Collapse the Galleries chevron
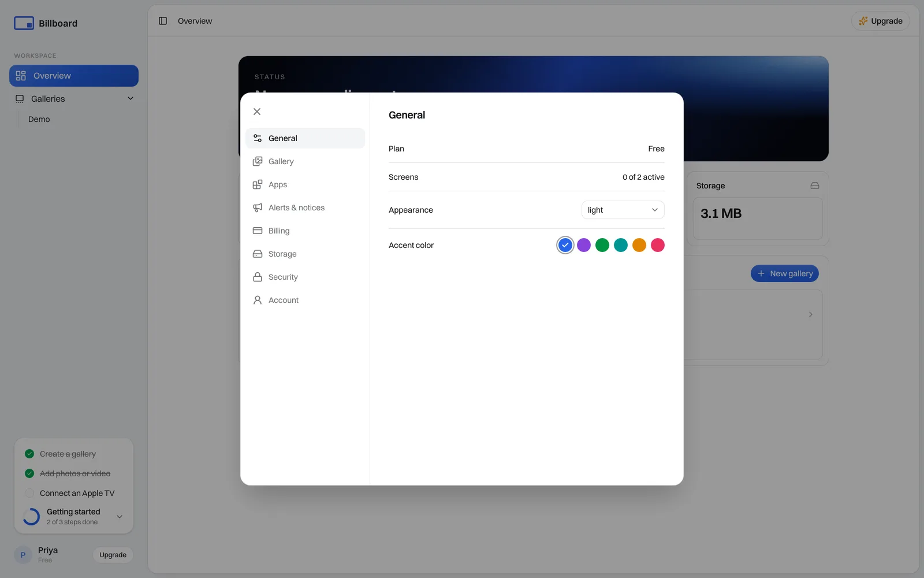This screenshot has width=924, height=578. pos(131,98)
